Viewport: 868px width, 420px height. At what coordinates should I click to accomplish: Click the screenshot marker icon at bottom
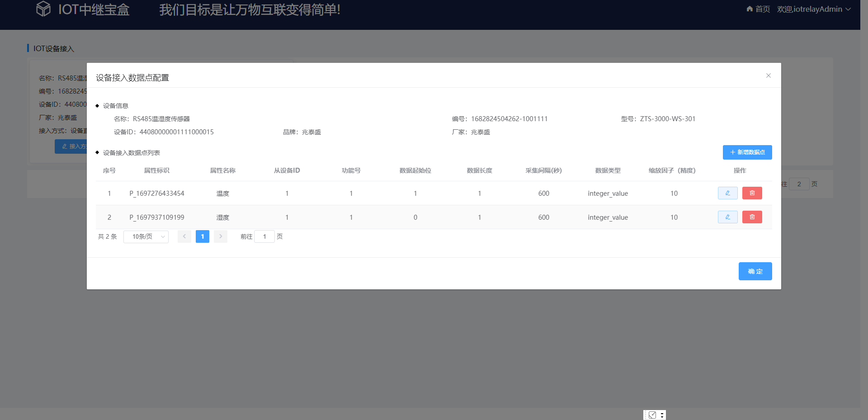coord(652,415)
